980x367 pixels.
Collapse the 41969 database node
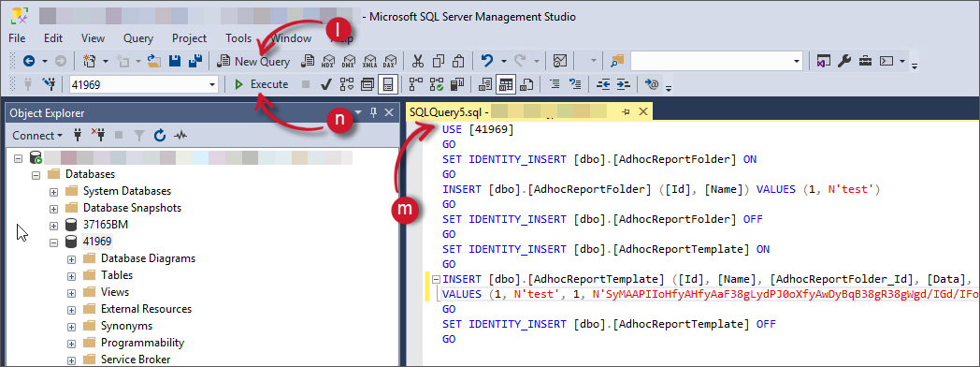point(54,242)
